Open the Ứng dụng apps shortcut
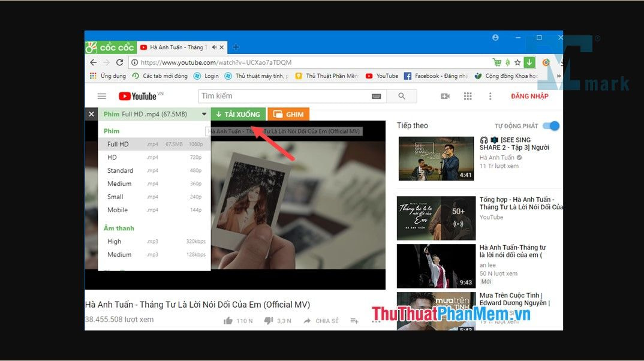The width and height of the screenshot is (644, 361). (x=107, y=76)
